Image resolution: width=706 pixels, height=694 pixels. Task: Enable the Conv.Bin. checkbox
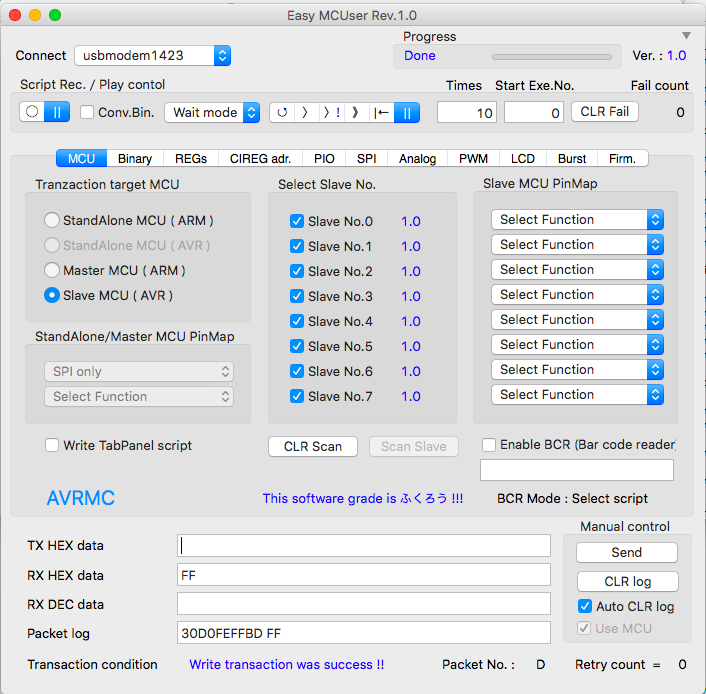(87, 113)
